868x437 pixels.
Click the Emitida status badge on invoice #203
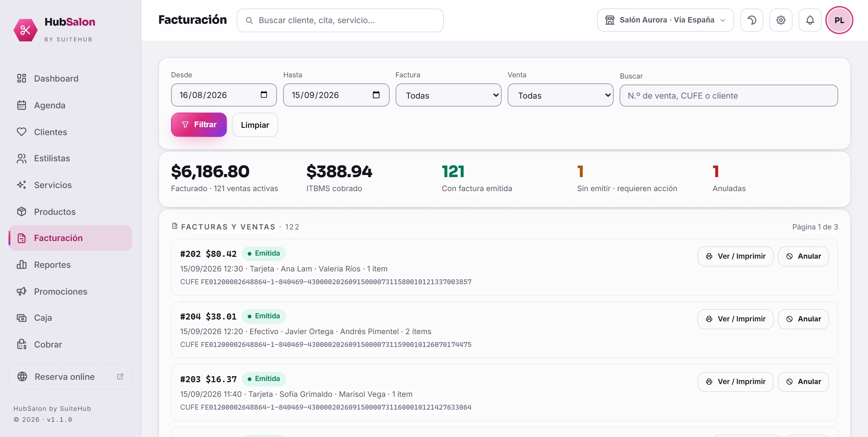[264, 379]
